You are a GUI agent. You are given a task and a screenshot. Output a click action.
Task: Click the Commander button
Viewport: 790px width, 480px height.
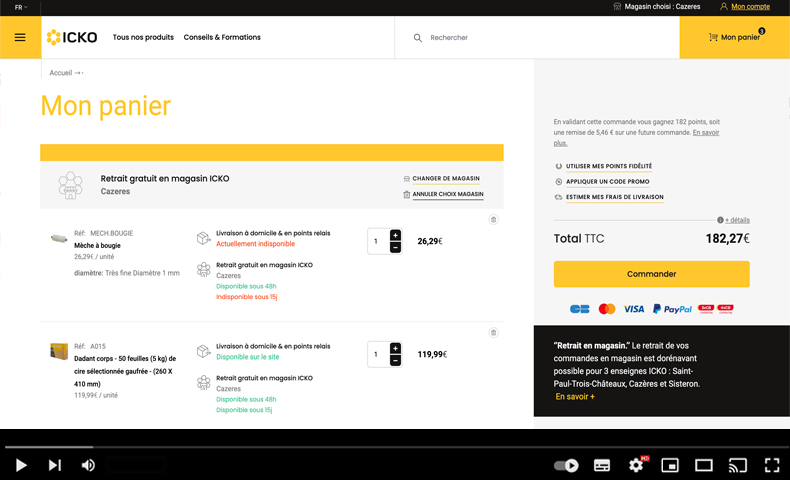point(651,274)
